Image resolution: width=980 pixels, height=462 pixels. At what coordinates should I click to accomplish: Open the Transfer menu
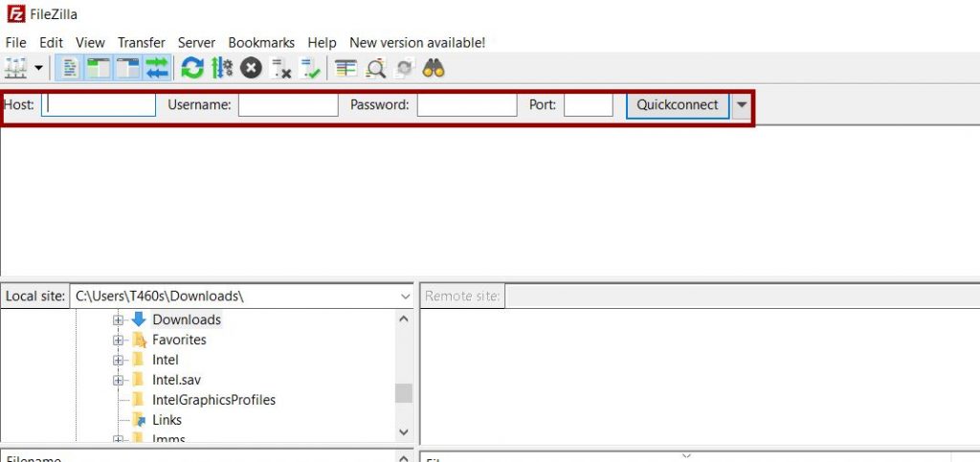[142, 42]
